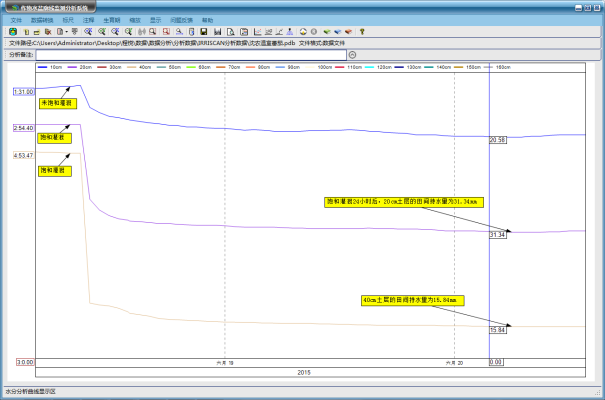Click the 160cm legend entry
Viewport: 605px width, 400px height.
pos(497,67)
